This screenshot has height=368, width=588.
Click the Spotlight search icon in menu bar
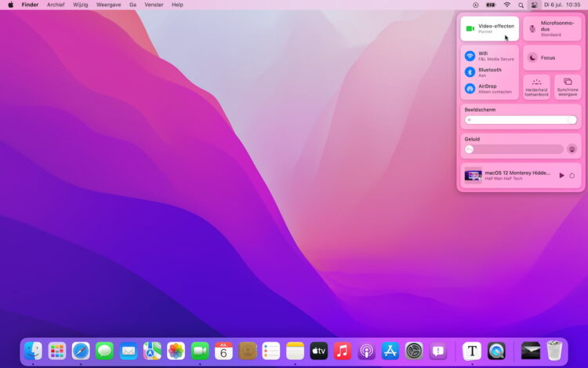[x=521, y=5]
